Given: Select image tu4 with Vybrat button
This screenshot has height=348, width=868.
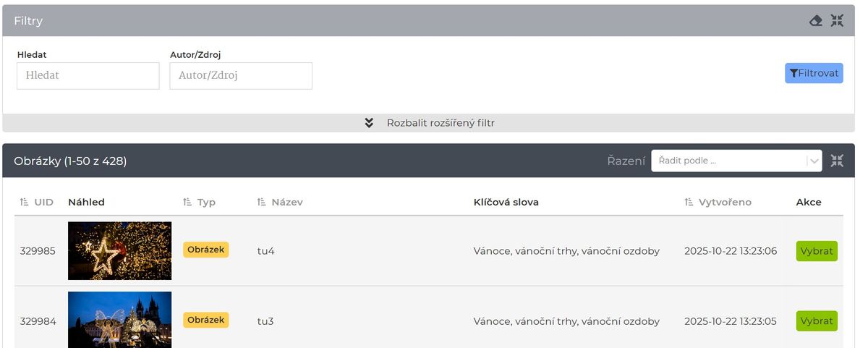Looking at the screenshot, I should 817,251.
